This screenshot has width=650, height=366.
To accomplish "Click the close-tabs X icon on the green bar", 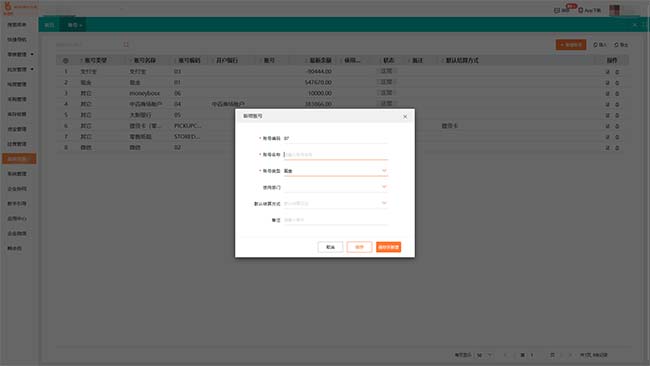I will [x=635, y=25].
